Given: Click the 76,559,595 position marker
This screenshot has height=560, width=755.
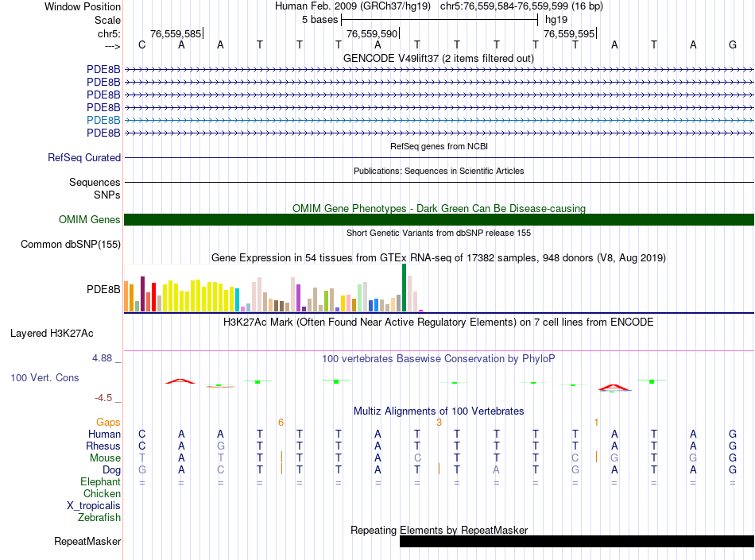Looking at the screenshot, I should tap(569, 33).
